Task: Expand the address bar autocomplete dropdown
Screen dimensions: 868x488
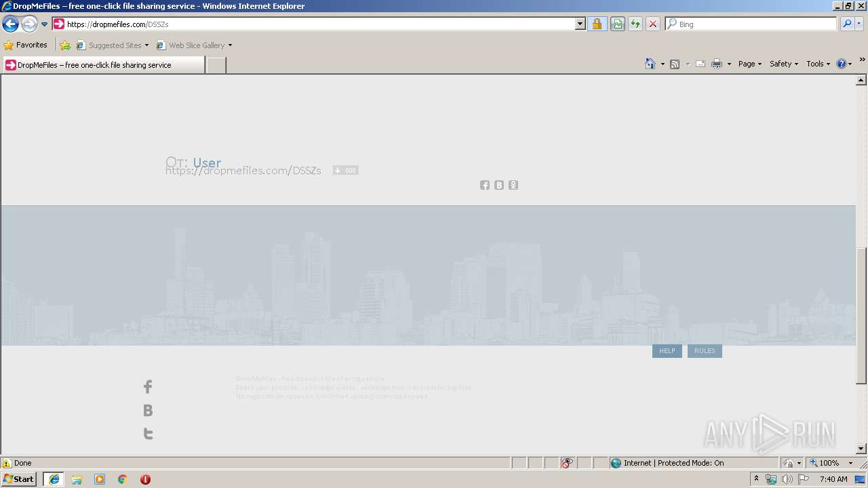Action: pyautogui.click(x=580, y=24)
